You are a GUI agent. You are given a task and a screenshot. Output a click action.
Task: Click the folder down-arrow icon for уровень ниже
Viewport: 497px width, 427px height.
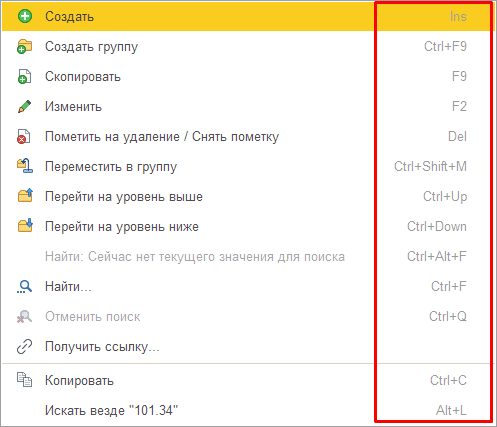tap(25, 225)
